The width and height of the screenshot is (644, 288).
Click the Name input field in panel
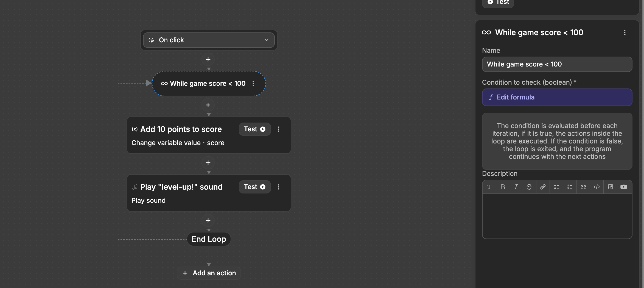[x=557, y=64]
